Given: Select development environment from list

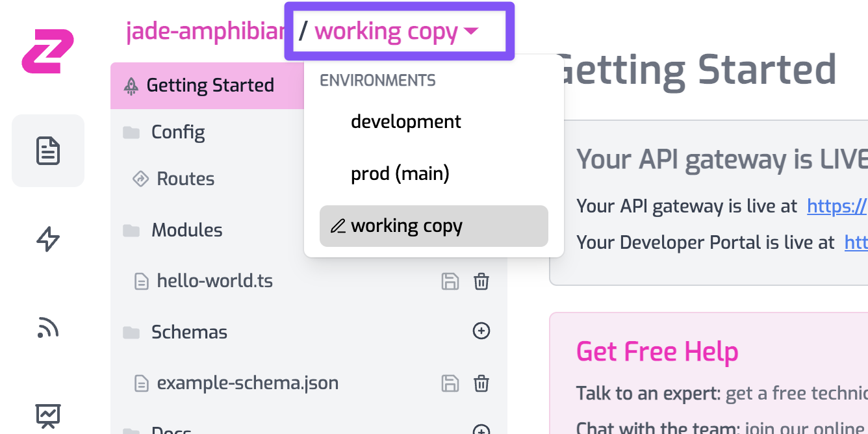Looking at the screenshot, I should tap(406, 122).
